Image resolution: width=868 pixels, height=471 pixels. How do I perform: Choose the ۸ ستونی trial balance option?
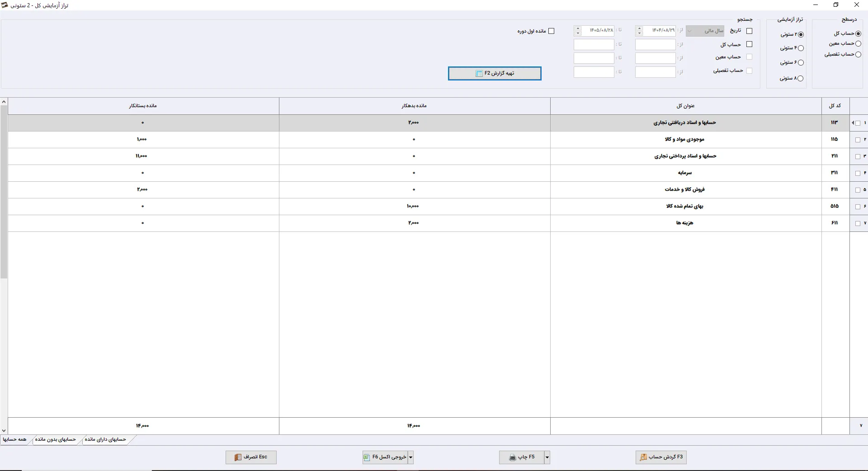coord(801,78)
